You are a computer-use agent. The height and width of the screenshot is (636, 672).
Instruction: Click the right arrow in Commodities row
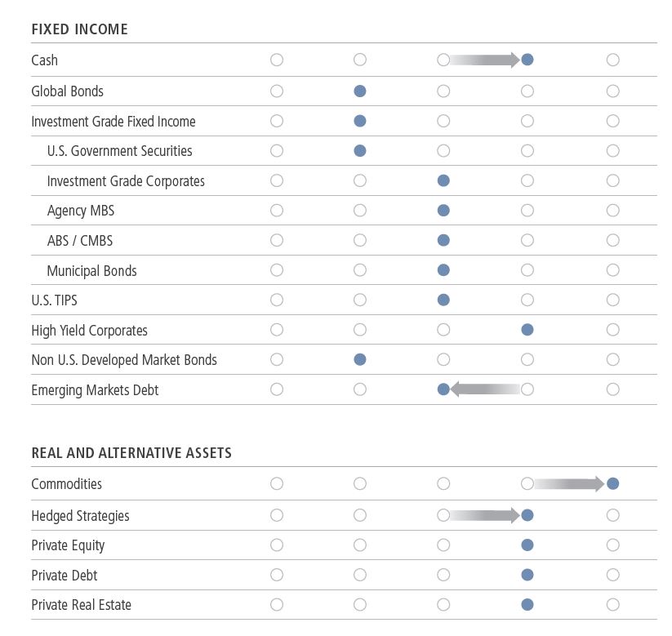[569, 484]
